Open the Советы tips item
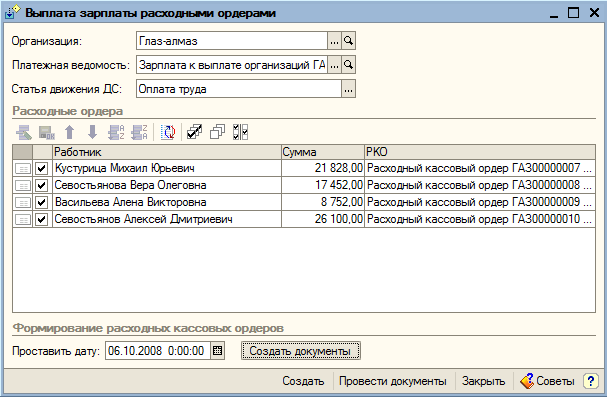 pyautogui.click(x=547, y=381)
